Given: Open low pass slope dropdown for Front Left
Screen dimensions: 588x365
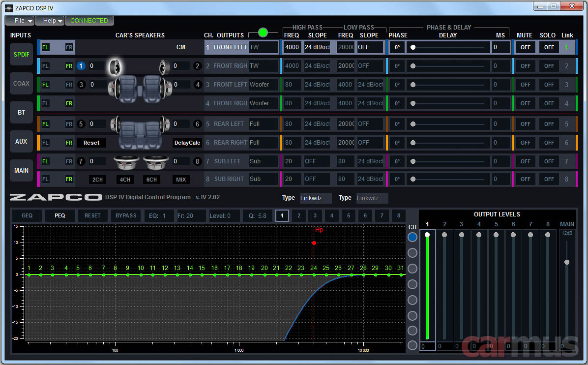Looking at the screenshot, I should pyautogui.click(x=370, y=47).
